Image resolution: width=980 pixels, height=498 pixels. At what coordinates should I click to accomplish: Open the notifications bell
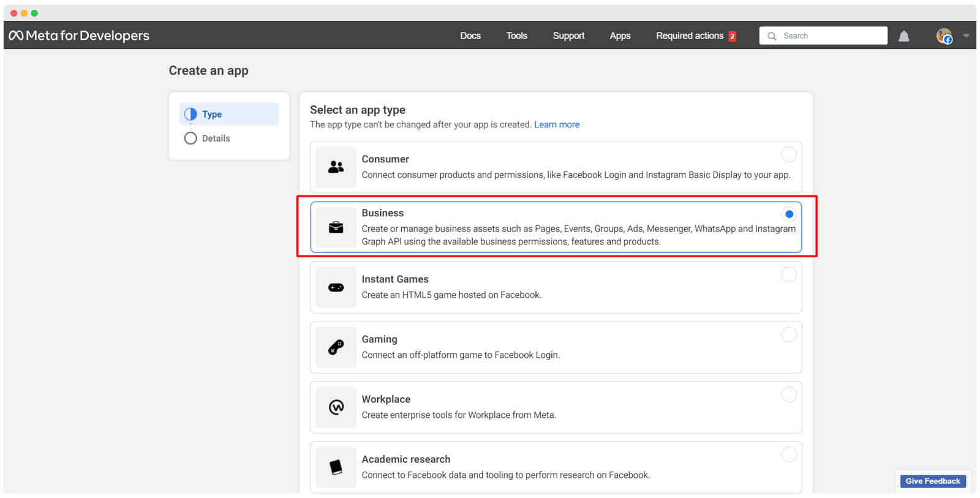(903, 36)
